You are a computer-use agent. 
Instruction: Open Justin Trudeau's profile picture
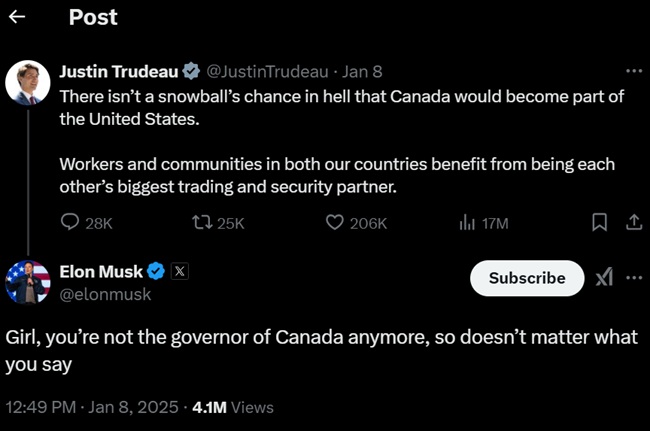click(x=28, y=82)
